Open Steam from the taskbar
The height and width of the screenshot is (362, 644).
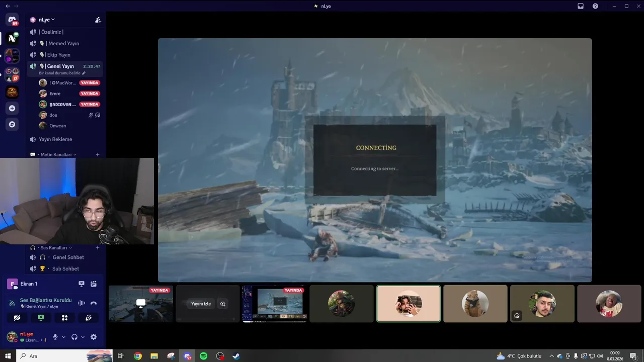coord(236,356)
